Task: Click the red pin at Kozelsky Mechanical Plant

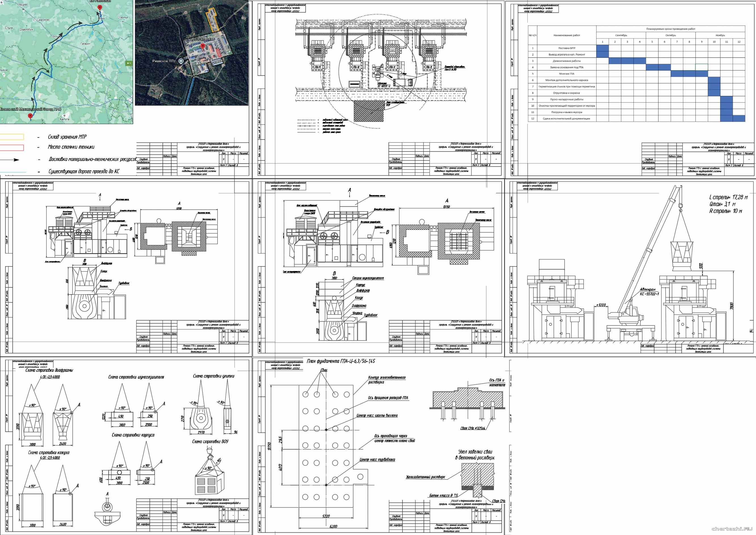Action: pos(30,116)
